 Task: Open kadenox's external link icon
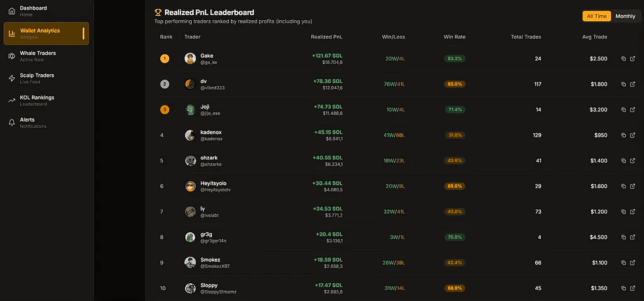pos(632,135)
